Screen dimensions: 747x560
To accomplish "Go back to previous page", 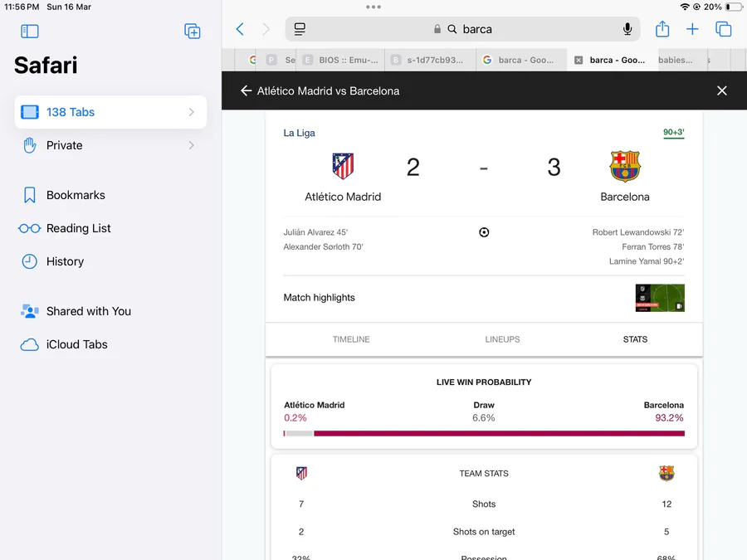I will pyautogui.click(x=240, y=29).
